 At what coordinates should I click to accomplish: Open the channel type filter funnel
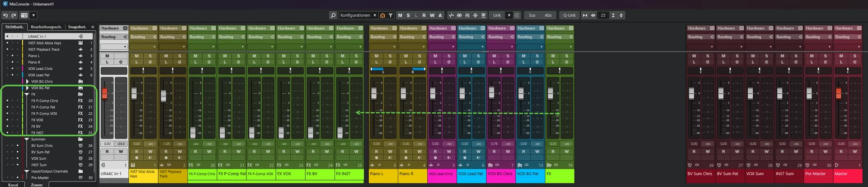pyautogui.click(x=391, y=15)
